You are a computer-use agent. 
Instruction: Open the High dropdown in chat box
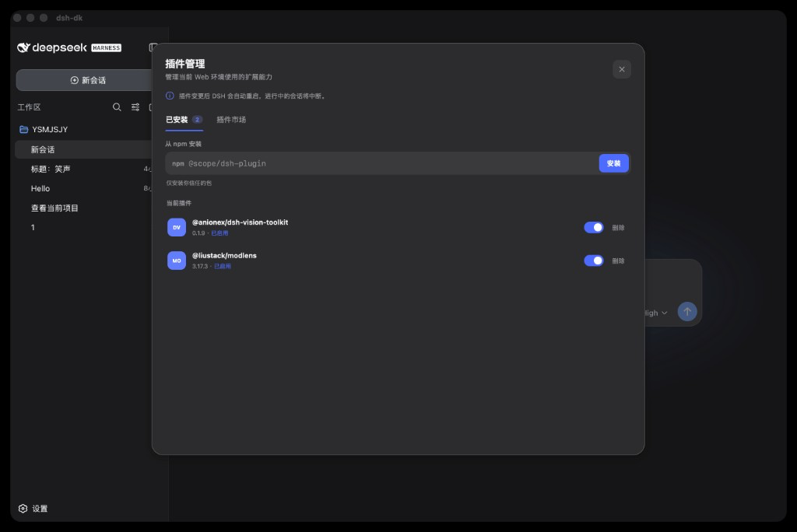[x=655, y=313]
